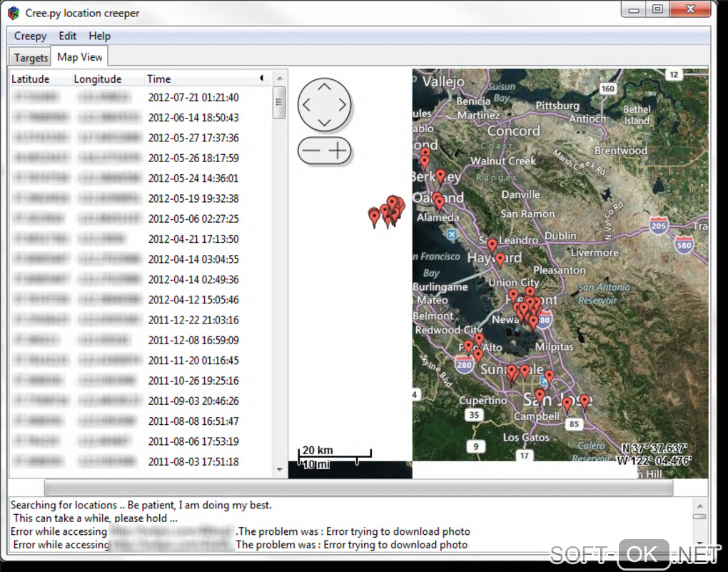Click the interstate 580 highway shield on the map
The image size is (728, 572).
684,245
